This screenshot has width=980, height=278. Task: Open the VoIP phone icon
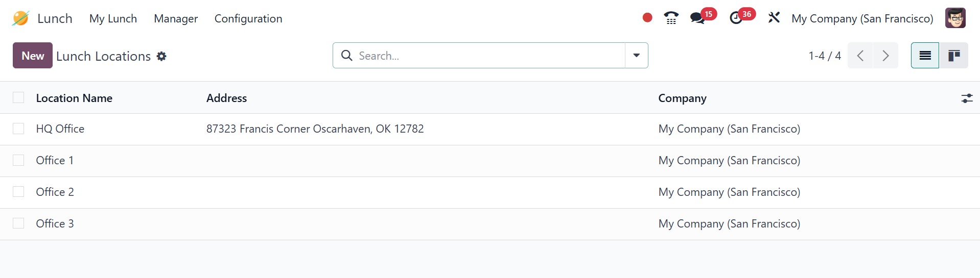point(671,18)
